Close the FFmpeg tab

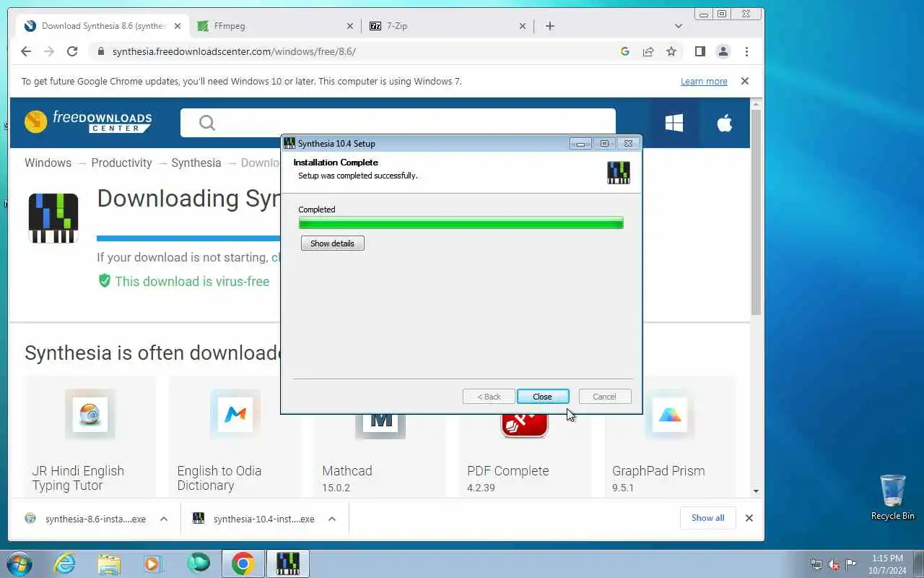pyautogui.click(x=350, y=26)
